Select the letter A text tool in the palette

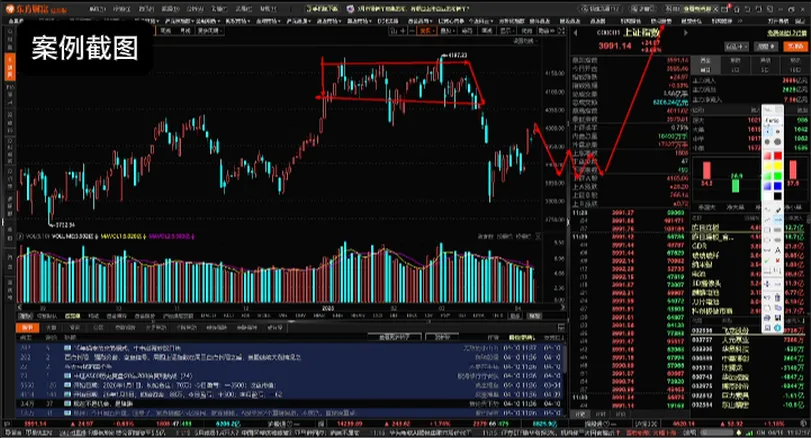(x=778, y=250)
